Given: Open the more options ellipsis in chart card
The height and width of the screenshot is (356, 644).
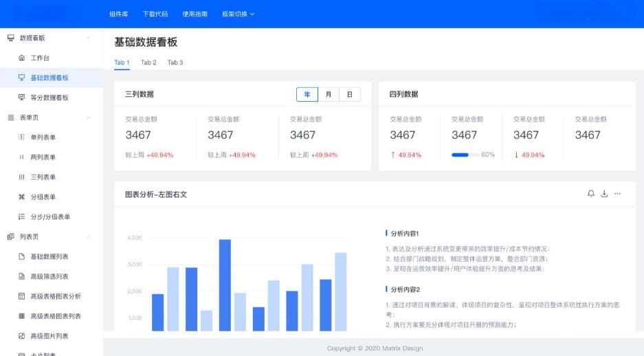Looking at the screenshot, I should (x=617, y=194).
